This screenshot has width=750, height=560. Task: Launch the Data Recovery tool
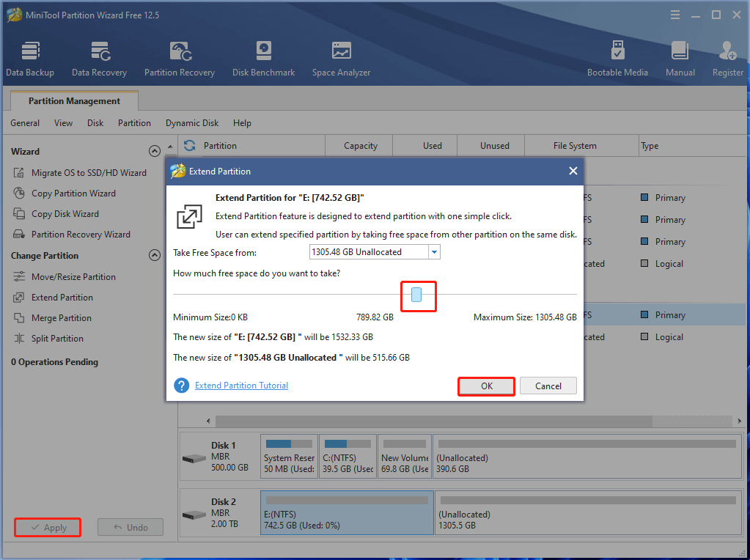[x=99, y=59]
